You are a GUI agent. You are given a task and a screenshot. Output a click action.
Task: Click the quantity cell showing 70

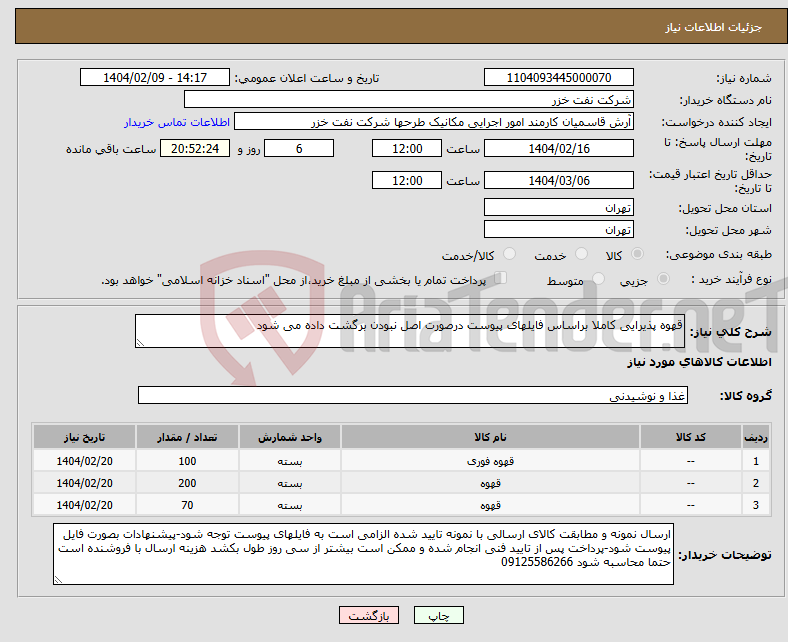187,505
